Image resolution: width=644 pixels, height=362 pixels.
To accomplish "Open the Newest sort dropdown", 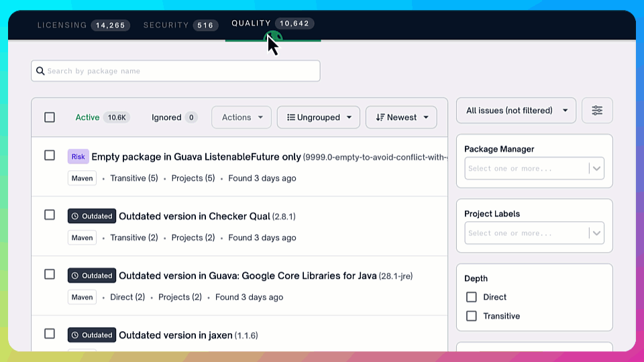I will coord(401,117).
